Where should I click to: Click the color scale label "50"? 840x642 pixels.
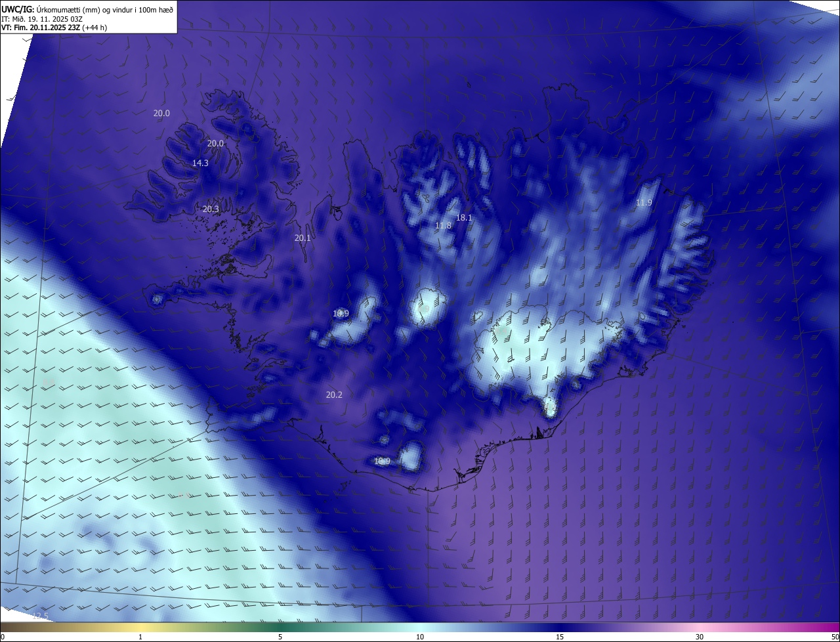point(835,637)
